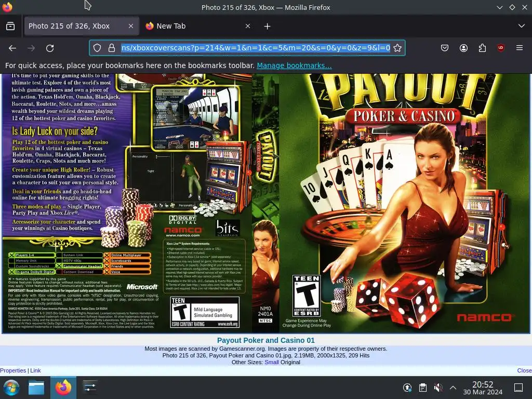Open the updates tray icon
532x399 pixels.
tap(407, 388)
